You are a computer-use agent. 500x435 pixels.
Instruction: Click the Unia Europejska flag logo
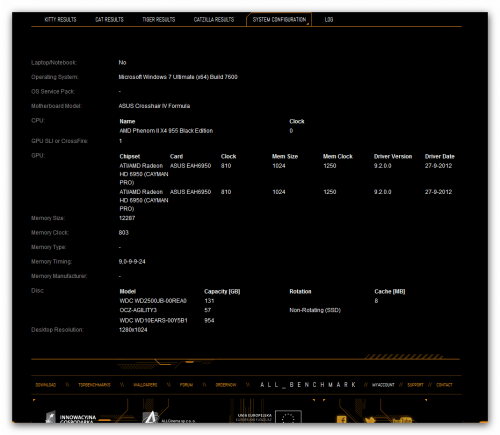pyautogui.click(x=288, y=417)
